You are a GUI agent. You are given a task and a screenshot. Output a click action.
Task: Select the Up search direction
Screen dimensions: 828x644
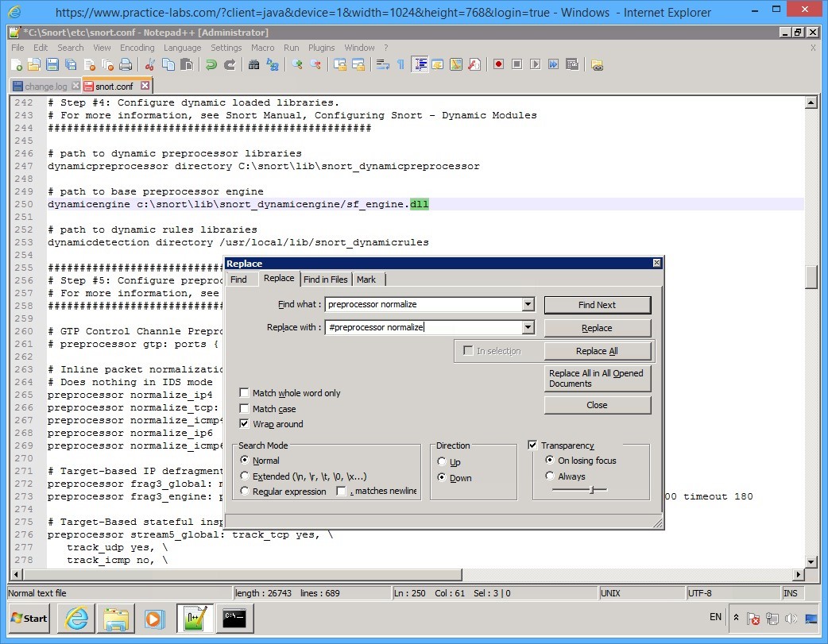[x=443, y=462]
